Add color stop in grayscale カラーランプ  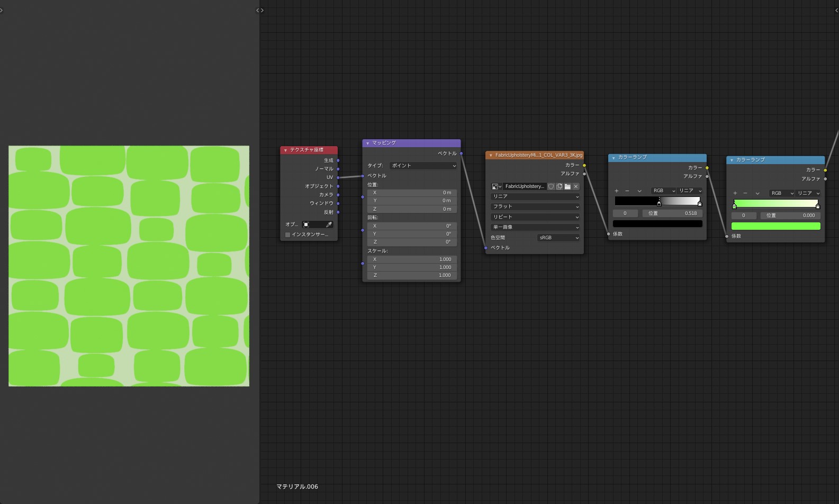point(616,191)
